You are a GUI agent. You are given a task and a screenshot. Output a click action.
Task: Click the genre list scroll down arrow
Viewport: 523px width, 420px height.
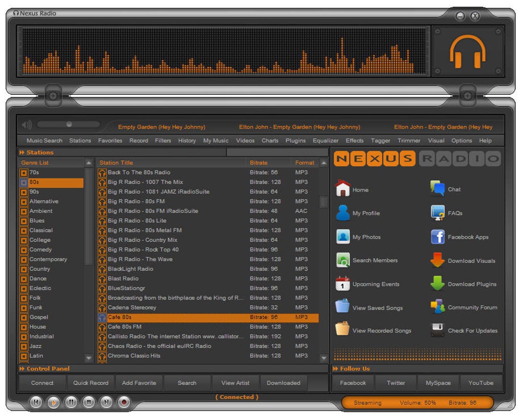[89, 358]
